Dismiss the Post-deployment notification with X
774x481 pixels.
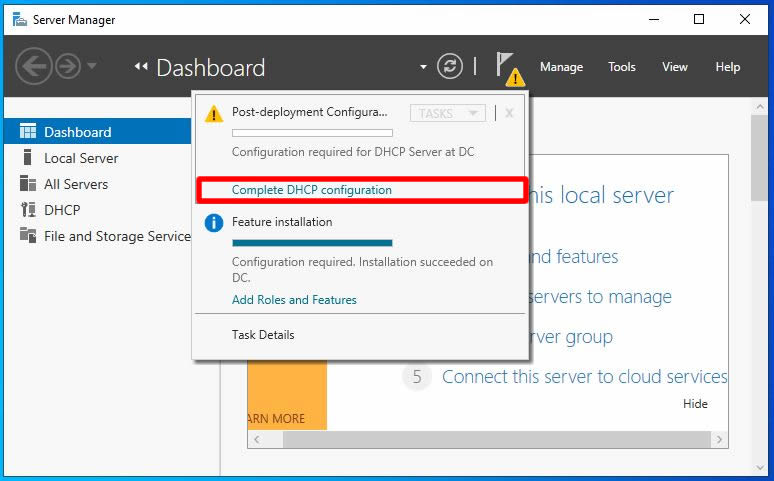point(509,114)
